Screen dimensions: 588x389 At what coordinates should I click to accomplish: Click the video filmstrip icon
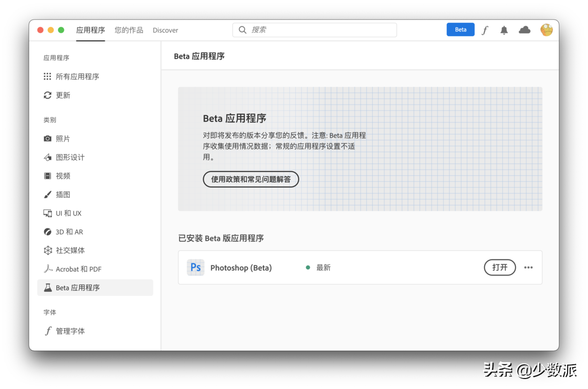47,176
